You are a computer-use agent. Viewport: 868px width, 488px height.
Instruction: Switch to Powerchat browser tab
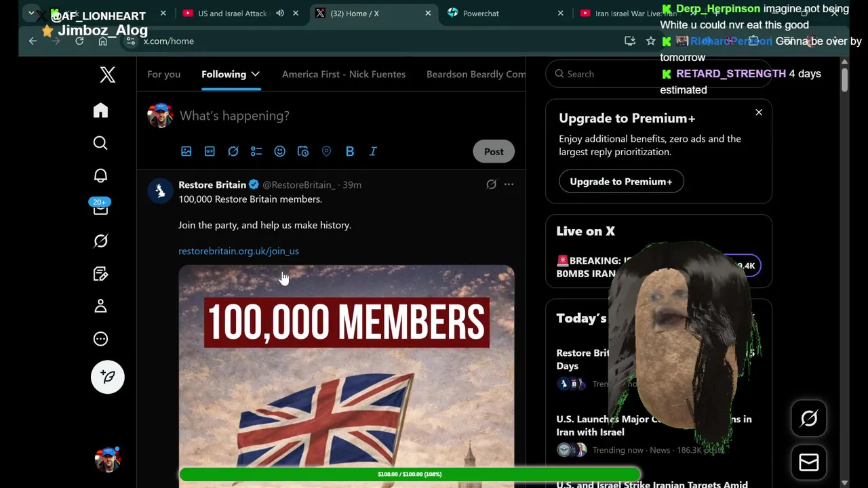click(481, 14)
